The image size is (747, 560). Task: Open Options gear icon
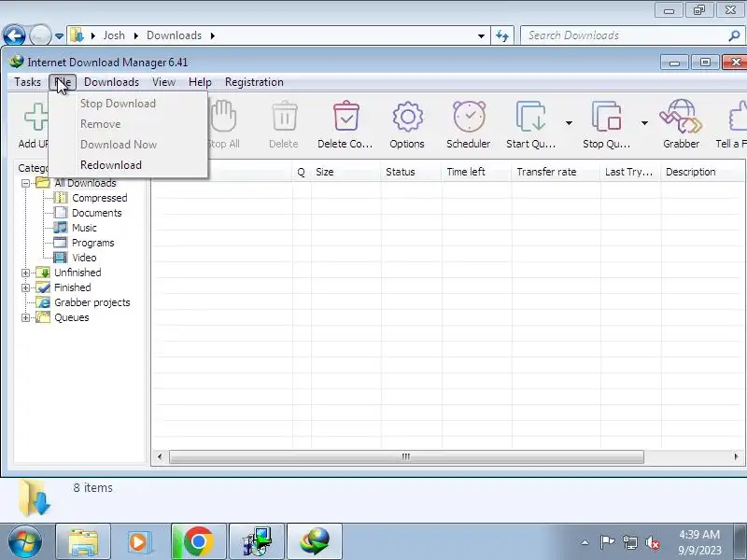pos(407,116)
